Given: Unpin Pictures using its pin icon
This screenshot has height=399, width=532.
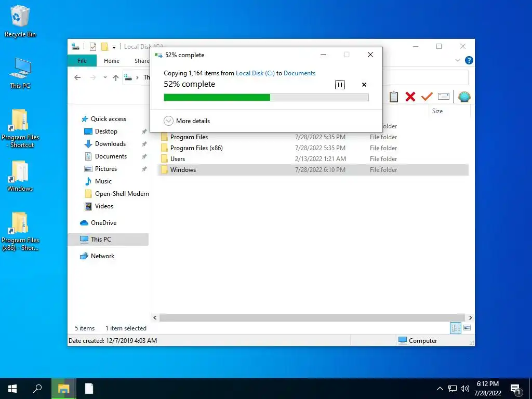Looking at the screenshot, I should click(144, 169).
